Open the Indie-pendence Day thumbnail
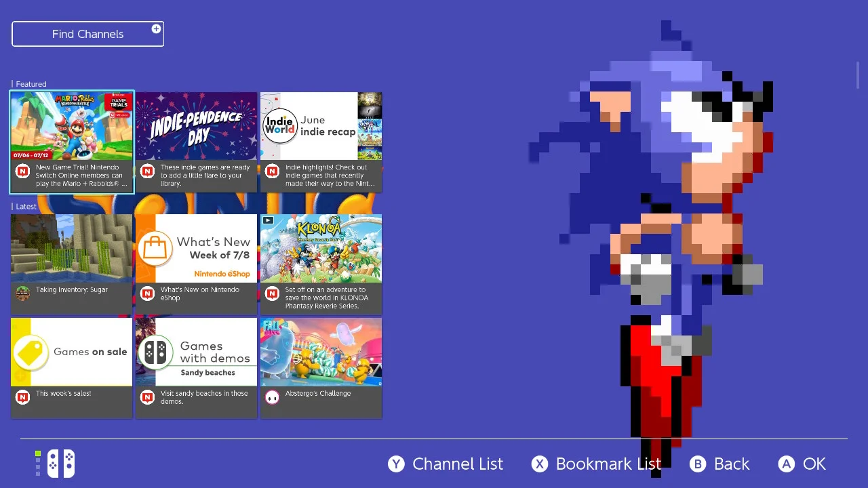 (x=196, y=126)
